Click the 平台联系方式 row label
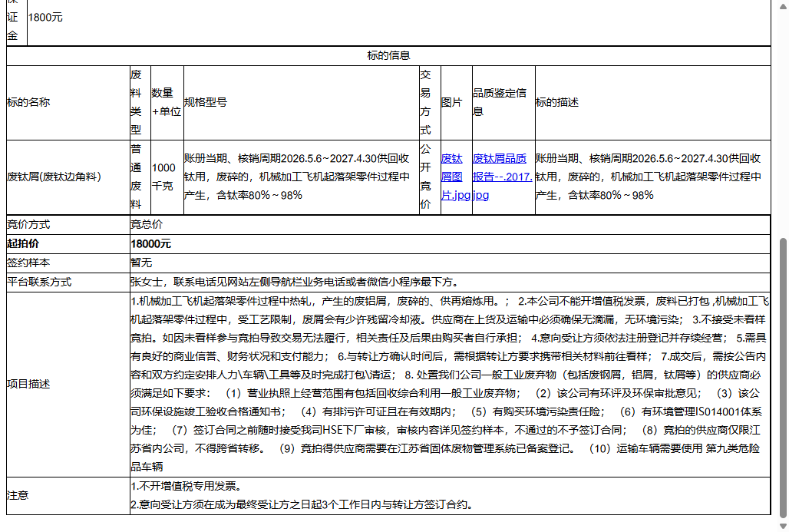 39,282
